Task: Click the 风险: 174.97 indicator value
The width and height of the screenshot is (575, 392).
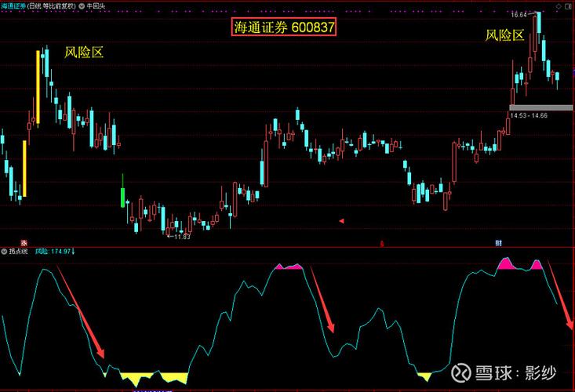Action: tap(55, 252)
